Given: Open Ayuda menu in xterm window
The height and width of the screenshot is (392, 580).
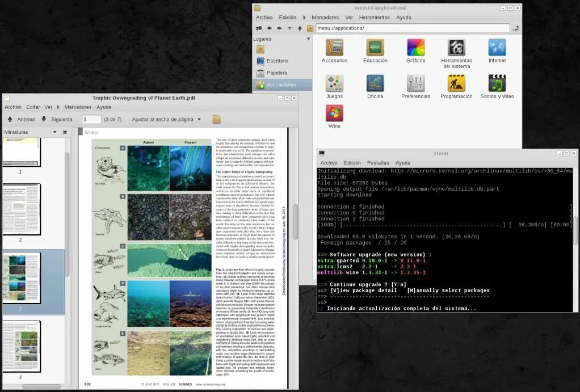Looking at the screenshot, I should tap(403, 163).
